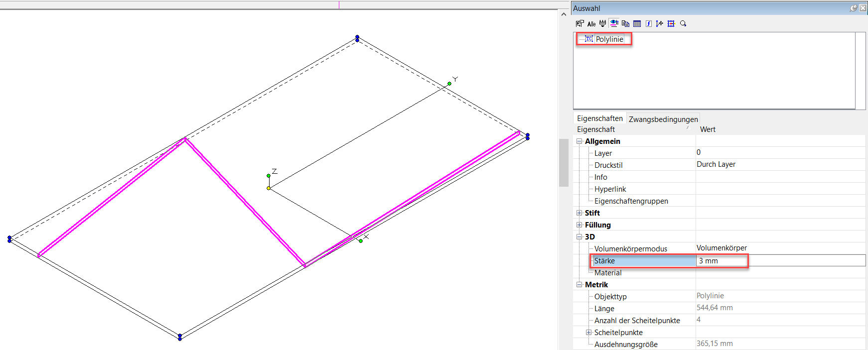The width and height of the screenshot is (868, 350).
Task: Click the node move arrows icon
Action: tap(660, 23)
